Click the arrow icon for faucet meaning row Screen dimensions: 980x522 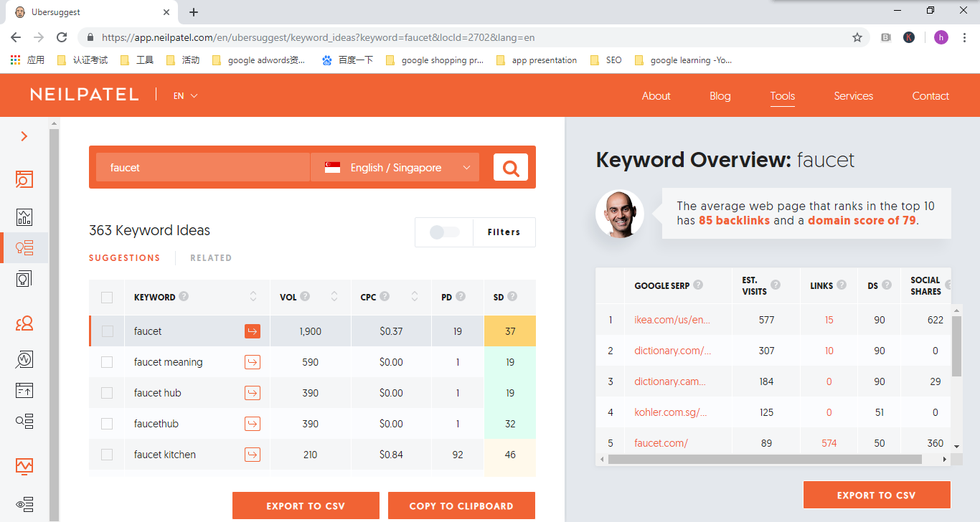click(253, 362)
